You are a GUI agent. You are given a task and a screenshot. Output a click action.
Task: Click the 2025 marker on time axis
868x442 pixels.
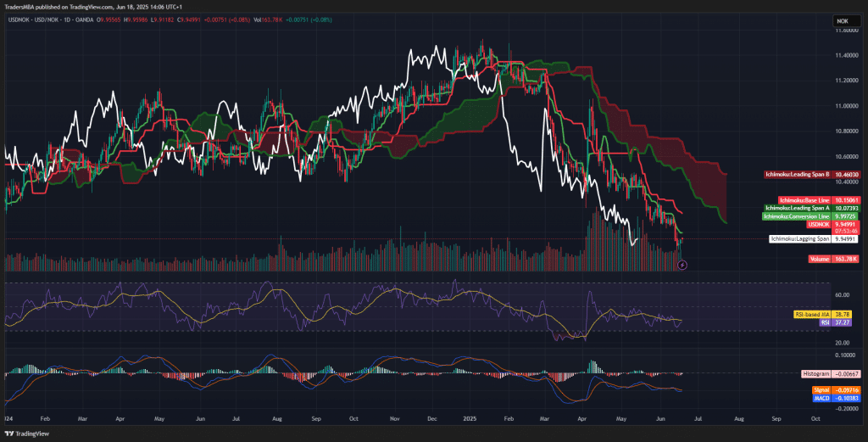(469, 418)
